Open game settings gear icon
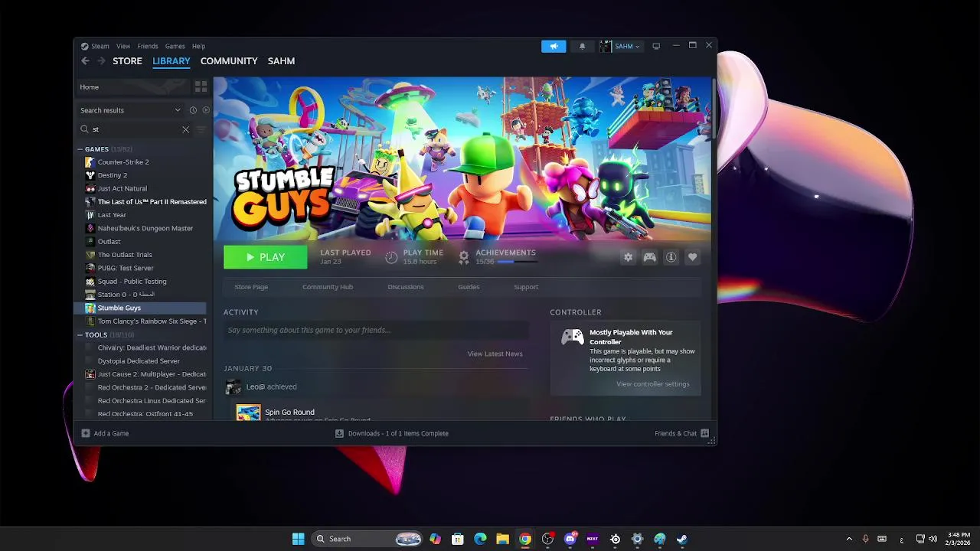This screenshot has height=551, width=980. [x=628, y=257]
